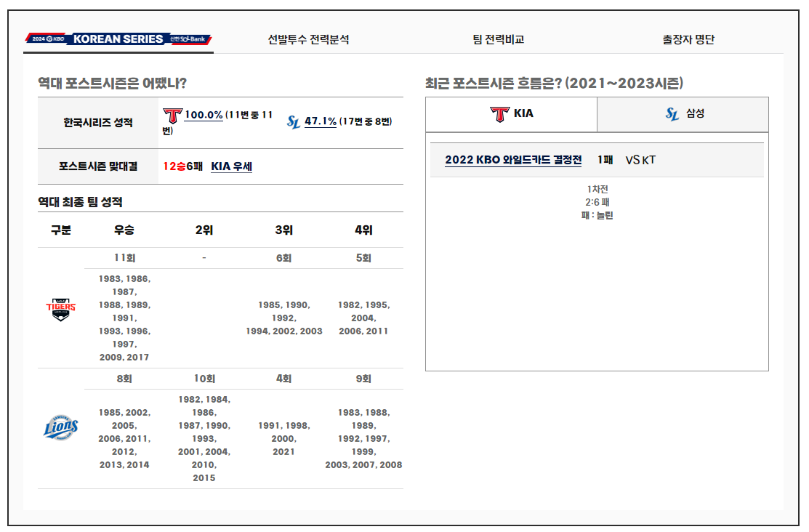Open 2022 KBO 와일드카드 결정전 link
This screenshot has width=809, height=532.
[x=513, y=160]
